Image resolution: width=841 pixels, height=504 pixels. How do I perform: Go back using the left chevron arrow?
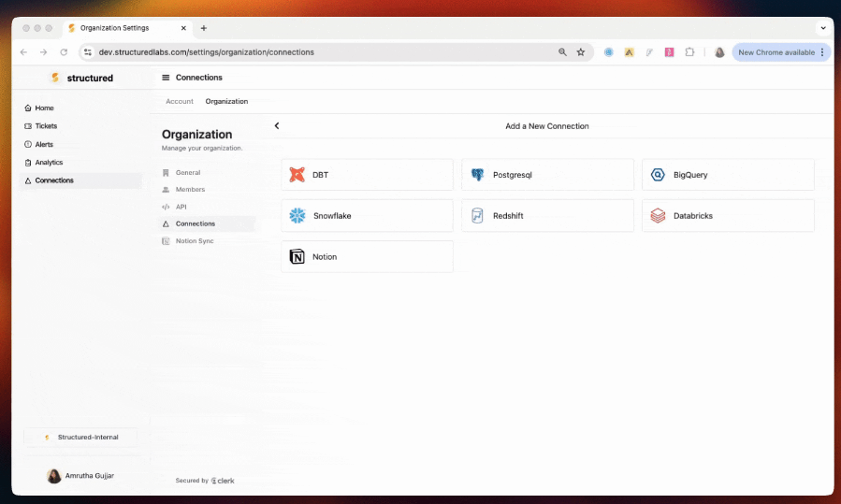(277, 126)
